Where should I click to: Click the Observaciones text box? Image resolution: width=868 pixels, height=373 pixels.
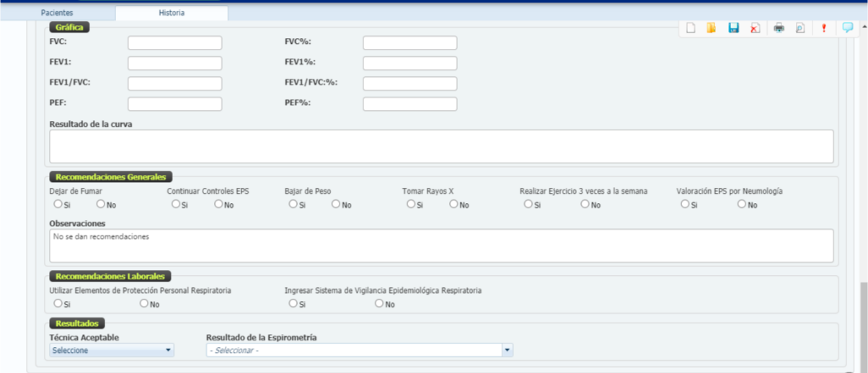[x=441, y=246]
